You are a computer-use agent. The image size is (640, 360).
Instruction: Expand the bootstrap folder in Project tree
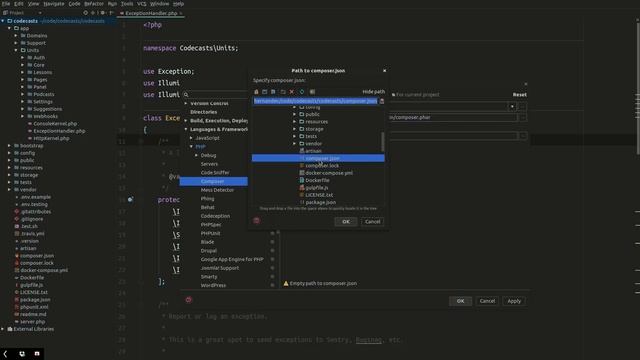point(9,146)
